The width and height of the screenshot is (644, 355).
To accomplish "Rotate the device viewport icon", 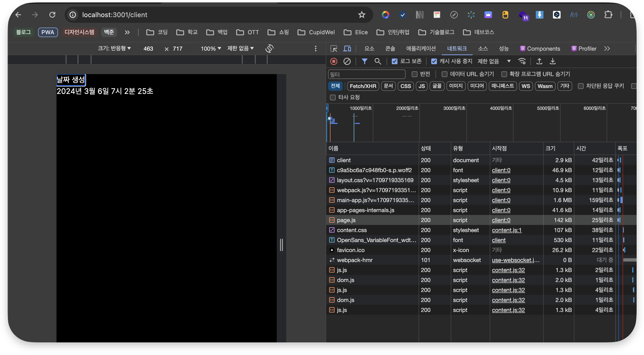I will [x=269, y=49].
